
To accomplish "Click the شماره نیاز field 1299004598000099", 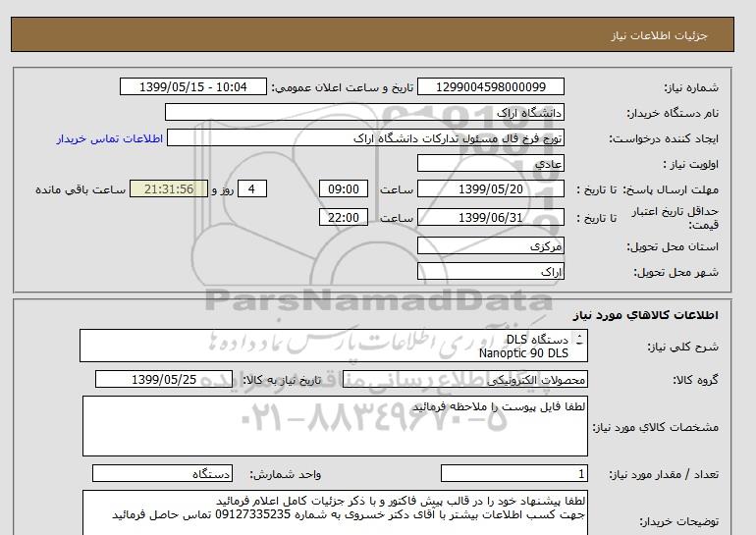I will click(x=490, y=86).
